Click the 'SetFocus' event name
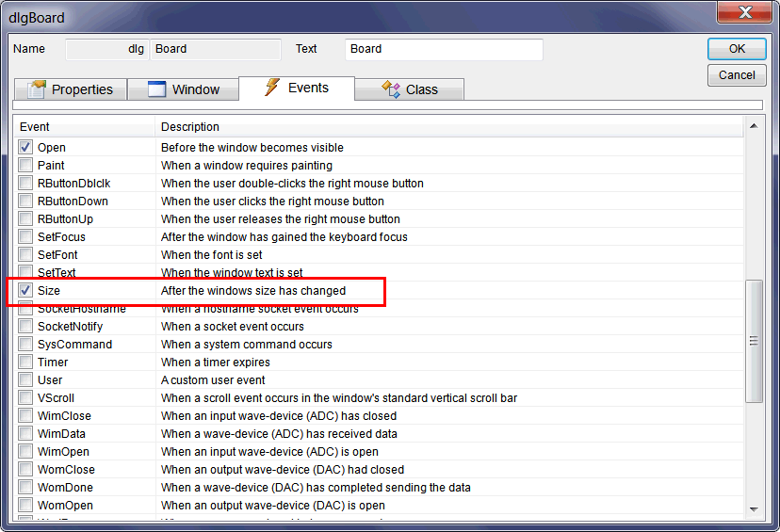The width and height of the screenshot is (780, 532). click(x=61, y=237)
